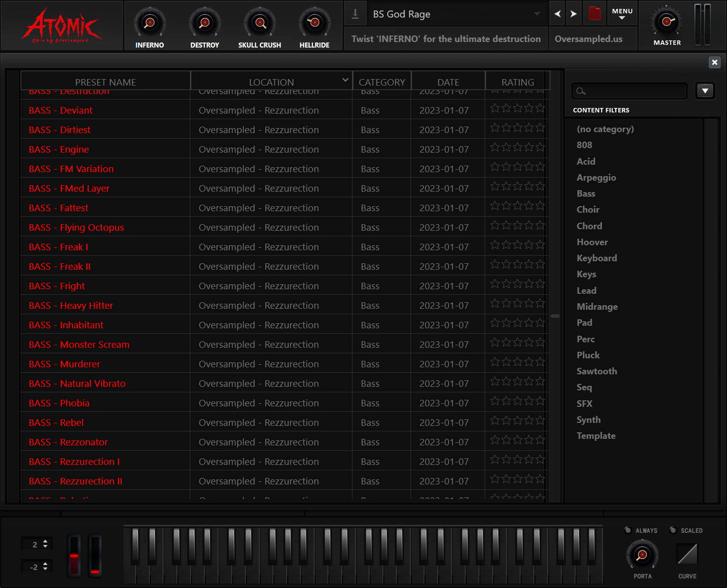
Task: Click the LOCATION column chevron
Action: (x=345, y=80)
